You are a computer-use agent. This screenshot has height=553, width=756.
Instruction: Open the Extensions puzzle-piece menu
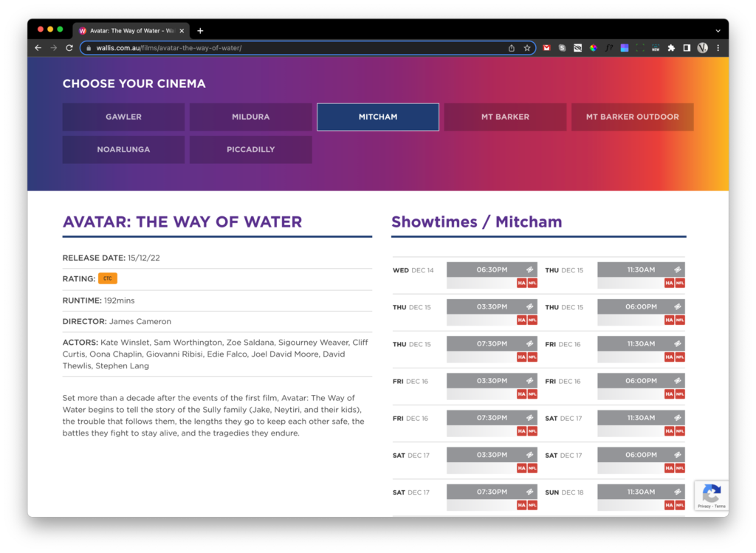pos(671,48)
